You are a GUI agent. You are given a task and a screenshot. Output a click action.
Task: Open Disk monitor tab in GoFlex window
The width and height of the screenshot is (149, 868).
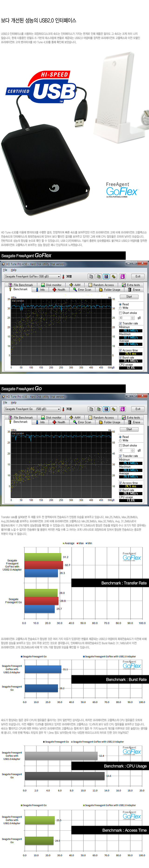(51, 285)
